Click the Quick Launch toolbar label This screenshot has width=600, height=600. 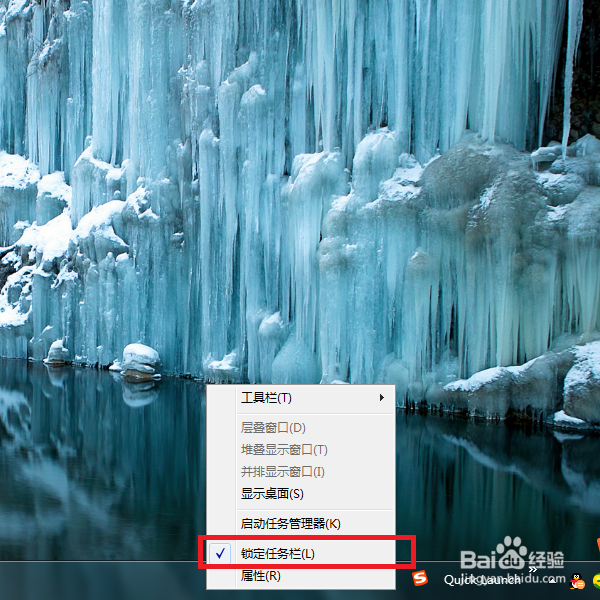coord(482,580)
